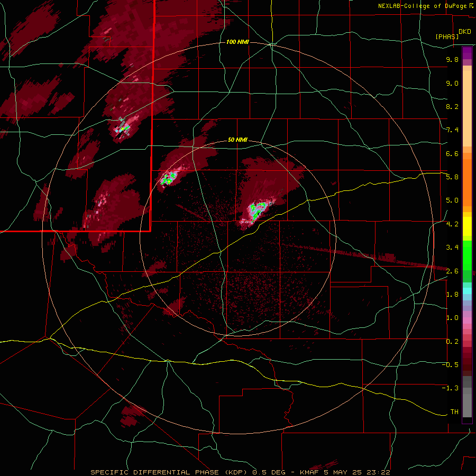The height and width of the screenshot is (476, 476).
Task: Click the 8.2 value on the scale
Action: [x=452, y=106]
